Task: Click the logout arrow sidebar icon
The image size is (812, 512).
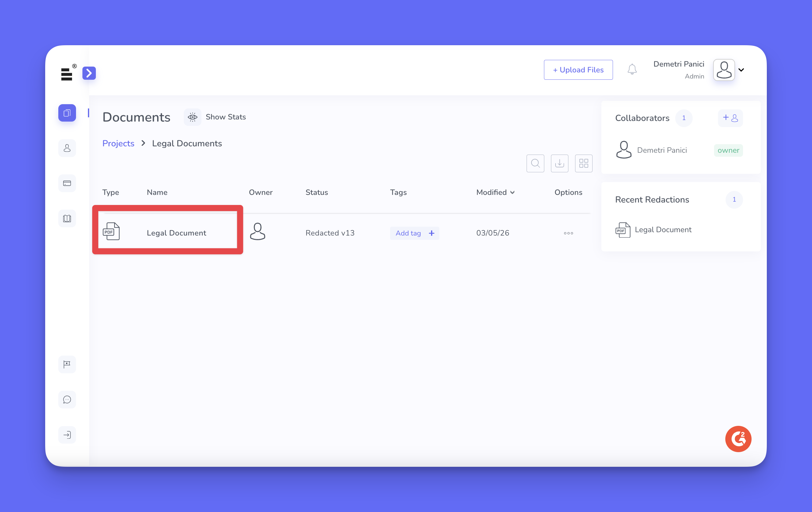Action: [x=67, y=434]
